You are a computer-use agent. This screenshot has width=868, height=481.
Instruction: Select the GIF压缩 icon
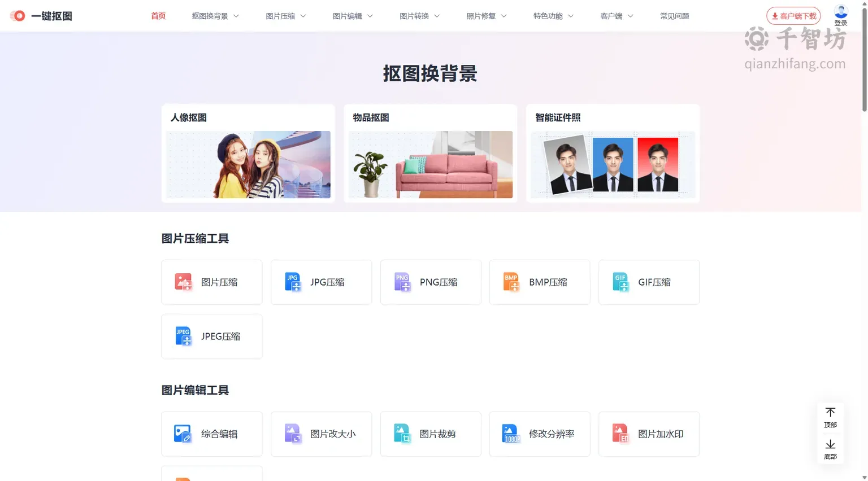coord(620,282)
